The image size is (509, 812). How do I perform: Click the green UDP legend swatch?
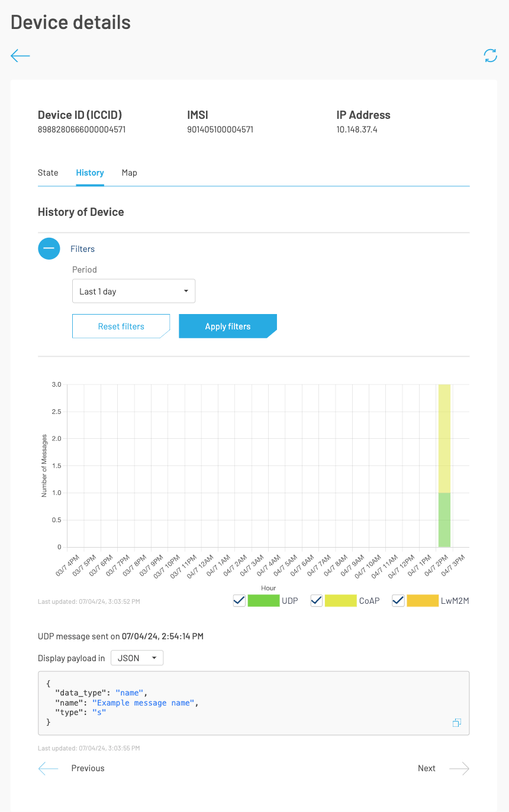(x=263, y=601)
